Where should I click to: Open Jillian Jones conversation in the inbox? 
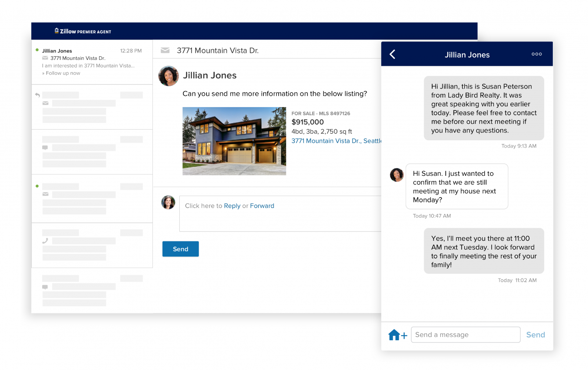pos(92,62)
